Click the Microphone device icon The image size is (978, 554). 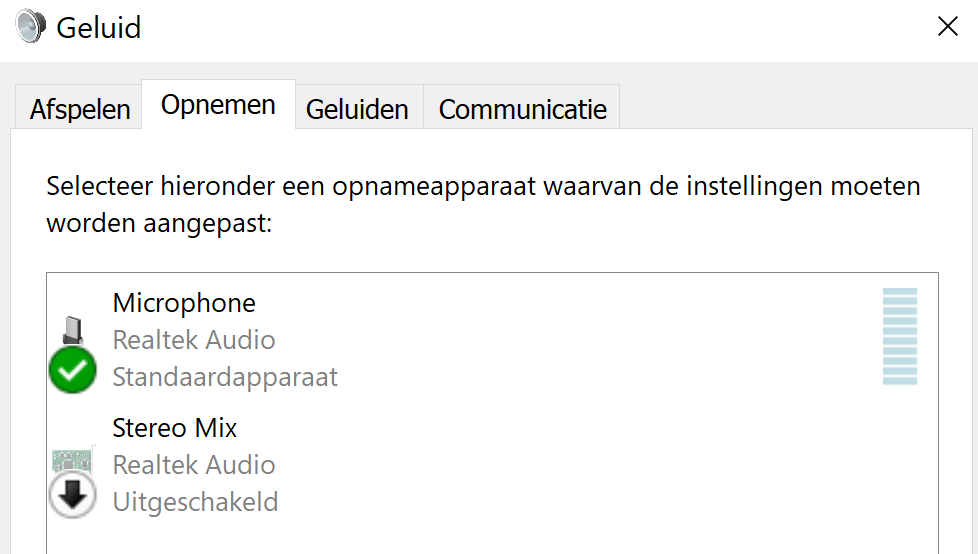pos(73,331)
